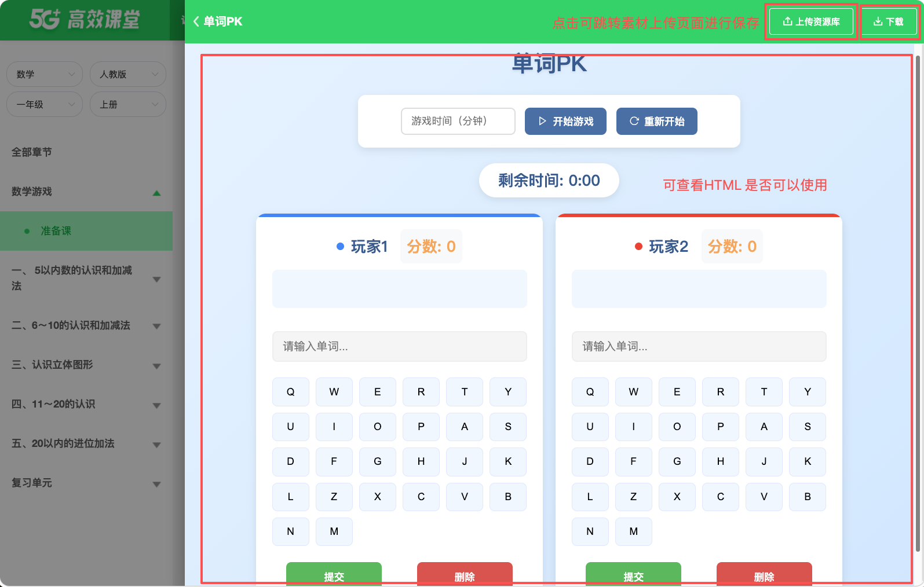Tap the H key on 玩家2's keyboard
Image resolution: width=924 pixels, height=587 pixels.
721,461
